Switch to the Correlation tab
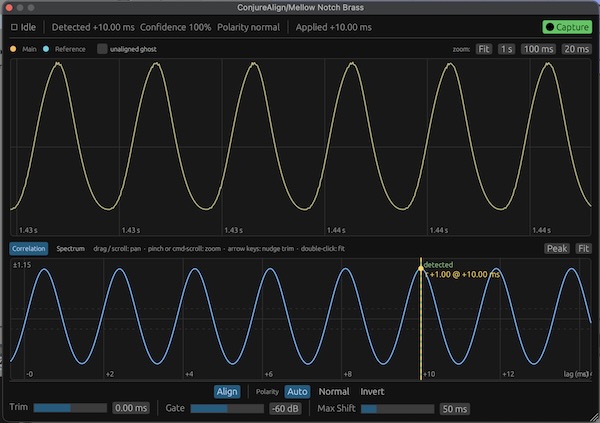 [29, 248]
